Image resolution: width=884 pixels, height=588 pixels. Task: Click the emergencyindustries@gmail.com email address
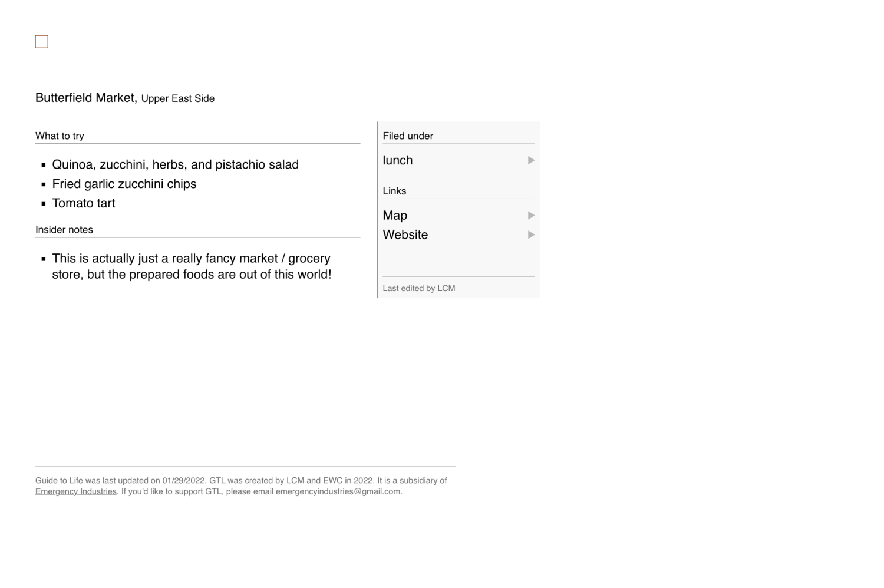338,491
